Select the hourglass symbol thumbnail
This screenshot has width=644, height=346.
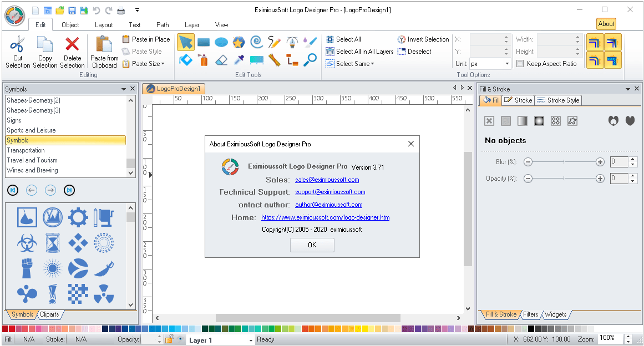tap(53, 242)
